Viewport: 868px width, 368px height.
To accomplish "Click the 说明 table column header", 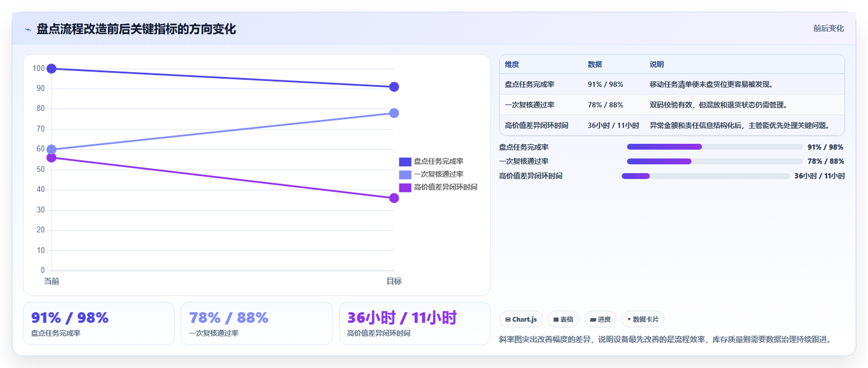I will 657,65.
